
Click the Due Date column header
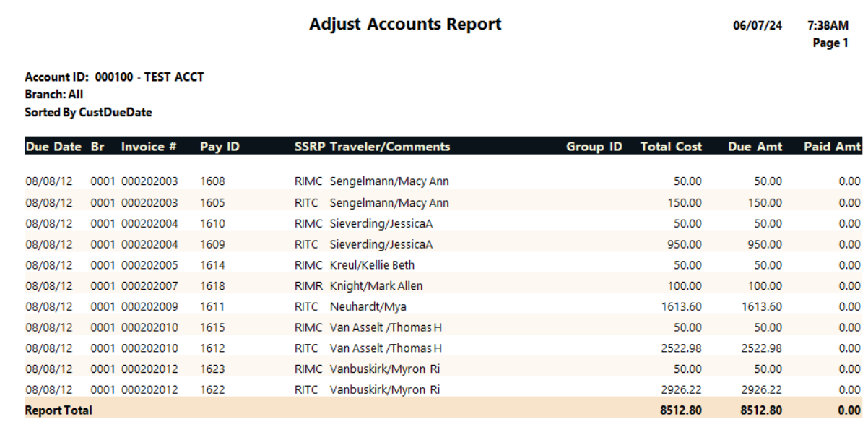[53, 147]
